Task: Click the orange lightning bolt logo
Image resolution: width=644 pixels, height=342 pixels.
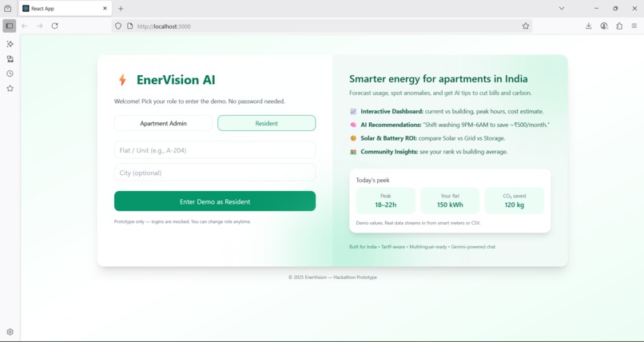Action: (x=122, y=80)
